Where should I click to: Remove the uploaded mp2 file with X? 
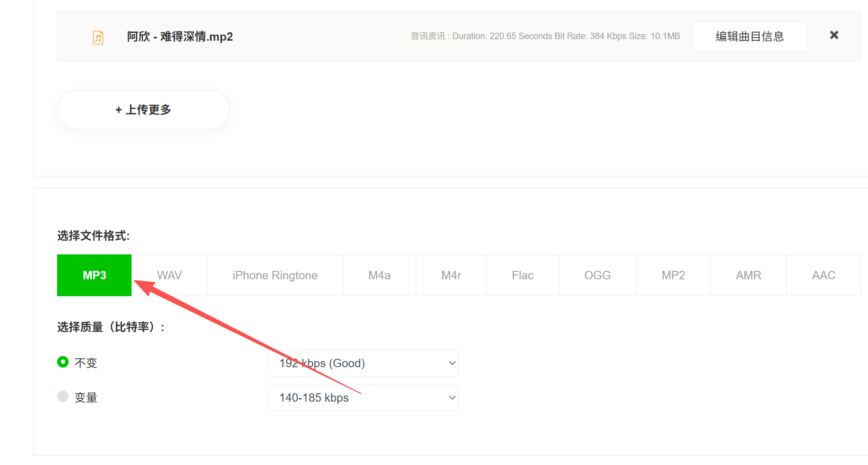pos(834,35)
